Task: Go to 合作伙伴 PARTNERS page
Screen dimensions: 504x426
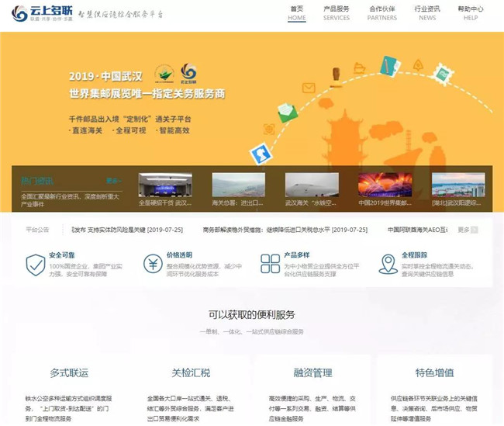Action: tap(382, 13)
